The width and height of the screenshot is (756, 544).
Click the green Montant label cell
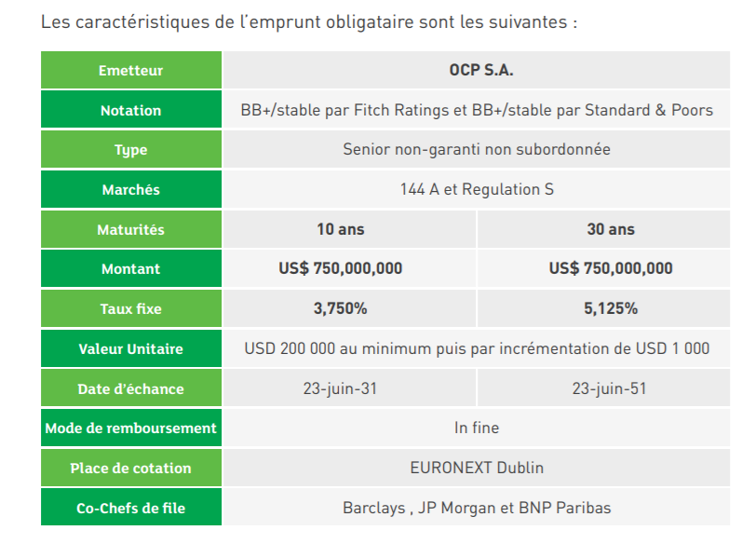pos(130,269)
